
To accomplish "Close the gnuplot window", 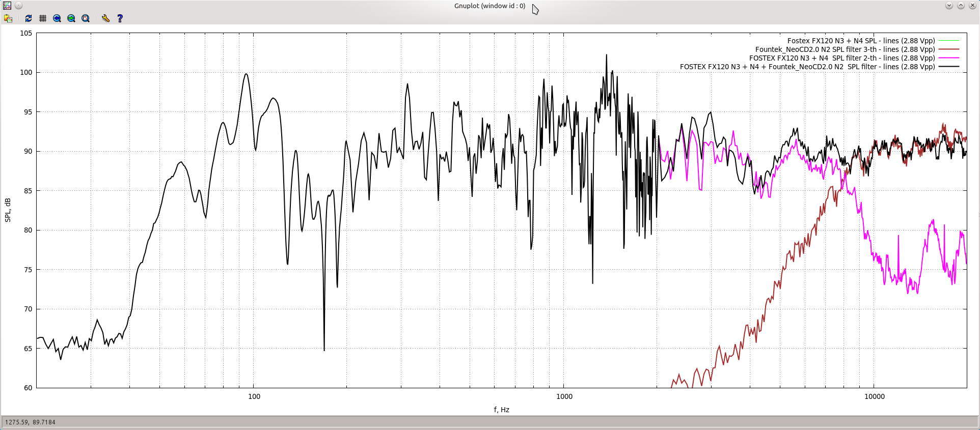I will (x=972, y=6).
